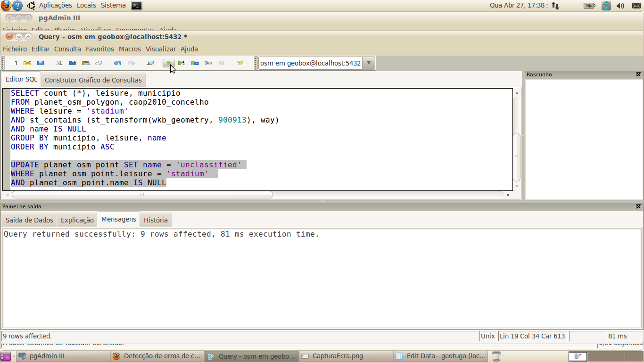
Task: Select the Mensagens tab
Action: 119,219
